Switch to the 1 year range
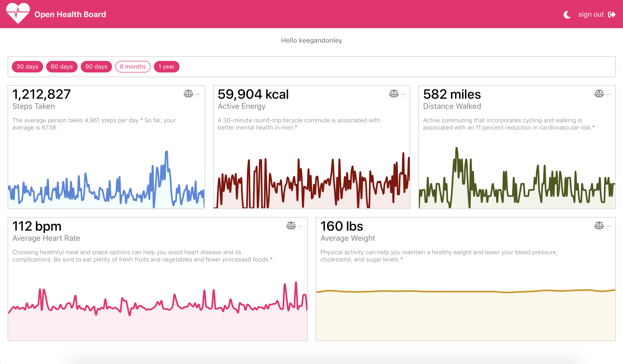This screenshot has height=364, width=623. coord(166,67)
